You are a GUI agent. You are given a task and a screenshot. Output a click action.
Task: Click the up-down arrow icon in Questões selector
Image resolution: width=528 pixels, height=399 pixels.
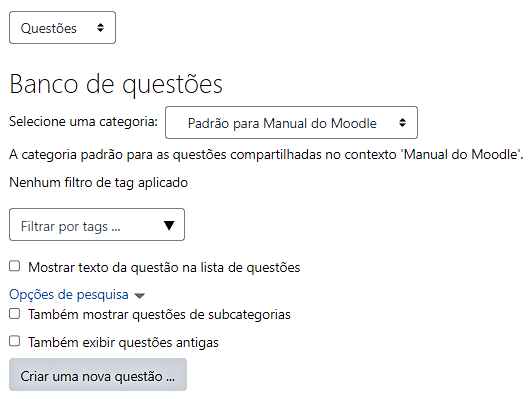point(100,28)
